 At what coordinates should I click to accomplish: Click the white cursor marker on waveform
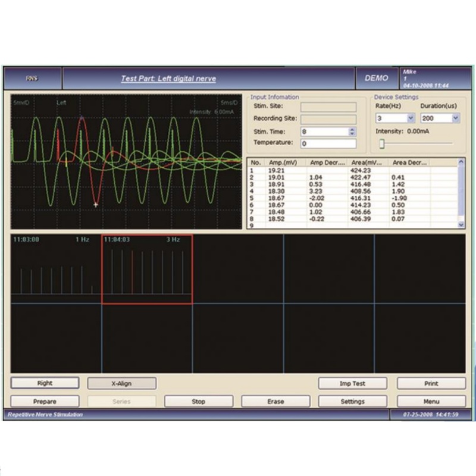click(96, 205)
